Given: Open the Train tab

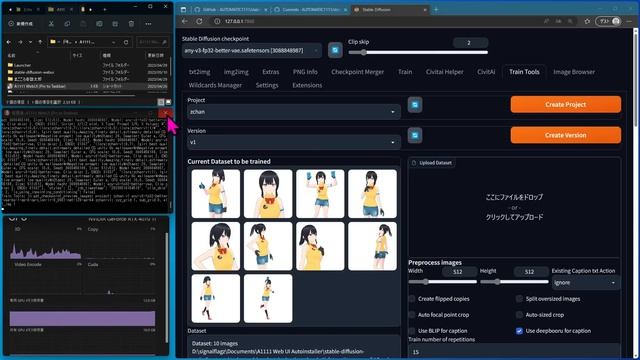Looking at the screenshot, I should click(x=405, y=72).
